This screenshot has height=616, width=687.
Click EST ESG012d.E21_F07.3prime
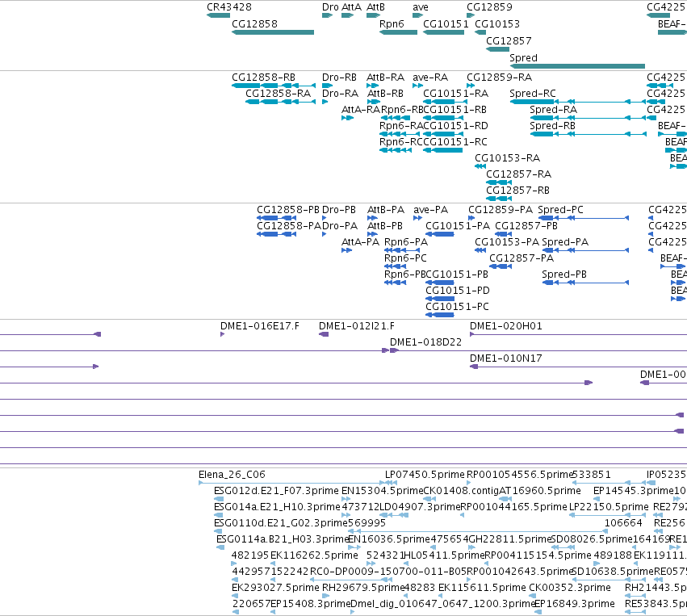[219, 499]
